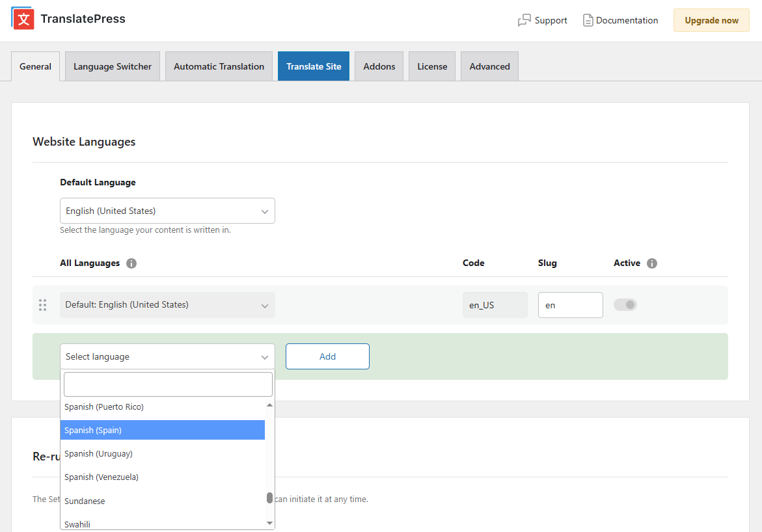The image size is (762, 532).
Task: Click the drag handle on the English language row
Action: (43, 304)
